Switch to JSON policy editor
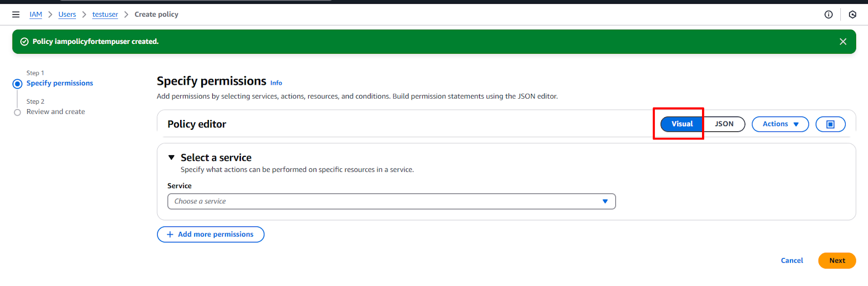 pos(724,124)
